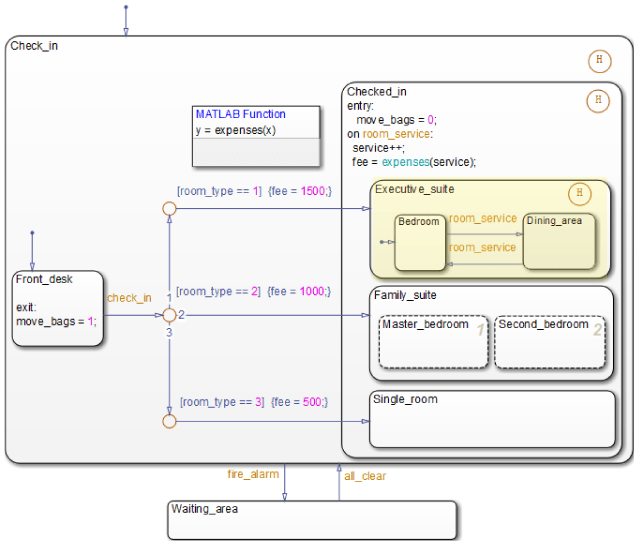The image size is (638, 545).
Task: Select the Second_bedroom parallel state
Action: click(550, 343)
